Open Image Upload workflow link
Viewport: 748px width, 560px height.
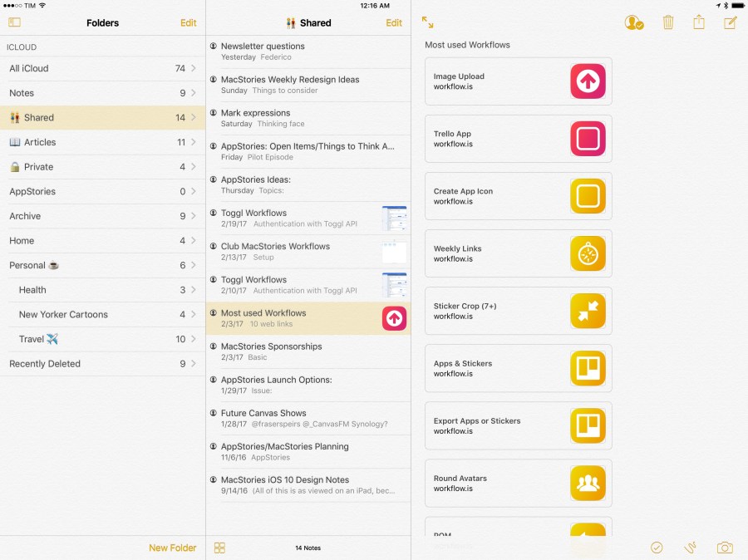tap(518, 81)
